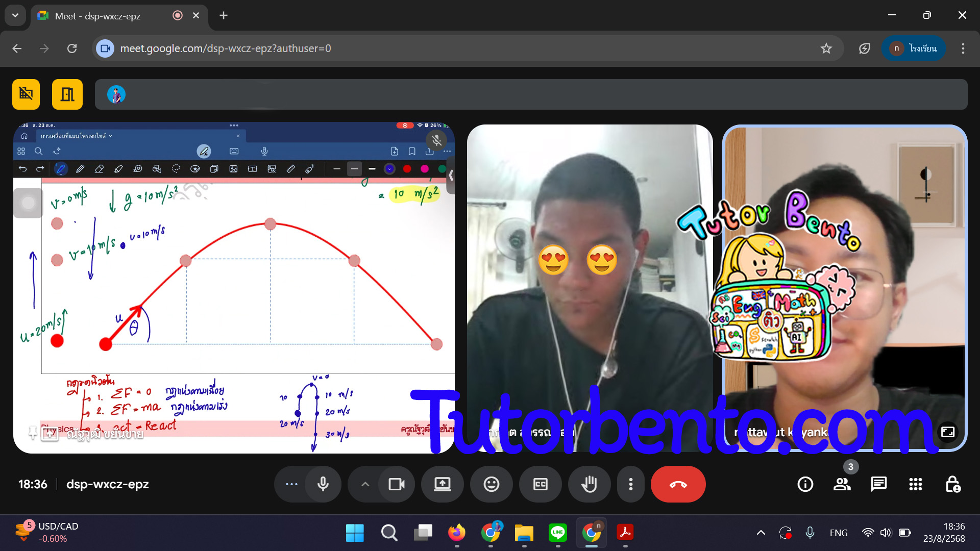Click the address bar with meet.google.com URL
Viewport: 980px width, 551px height.
click(467, 48)
